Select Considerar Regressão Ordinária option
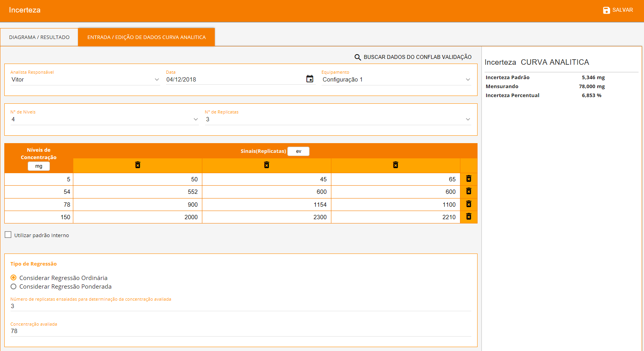This screenshot has height=351, width=644. (14, 278)
